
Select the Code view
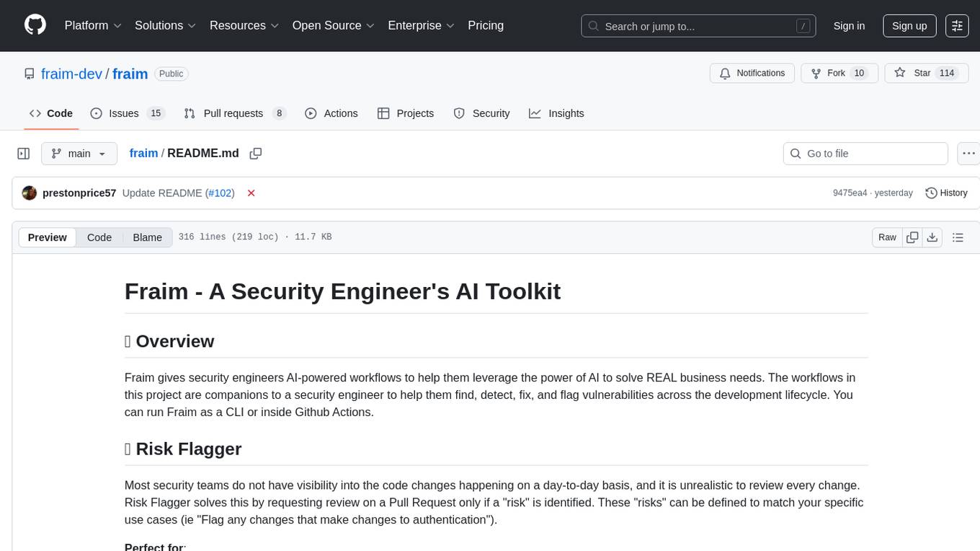coord(99,237)
